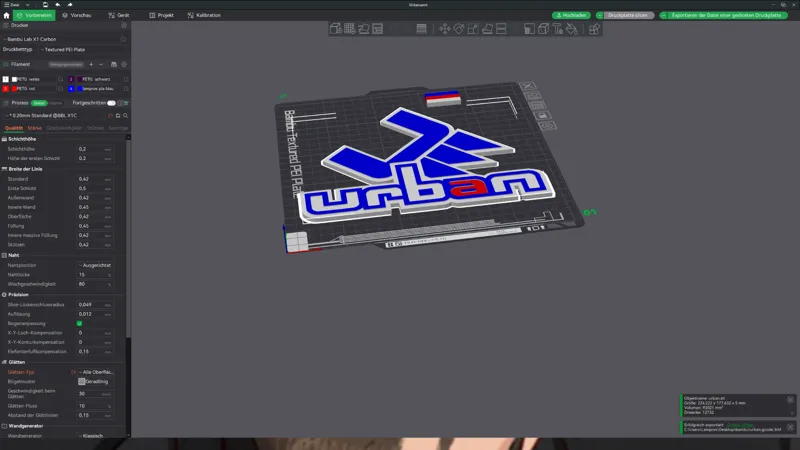Remove plate with X icon on build plate
This screenshot has width=800, height=450.
tap(528, 86)
